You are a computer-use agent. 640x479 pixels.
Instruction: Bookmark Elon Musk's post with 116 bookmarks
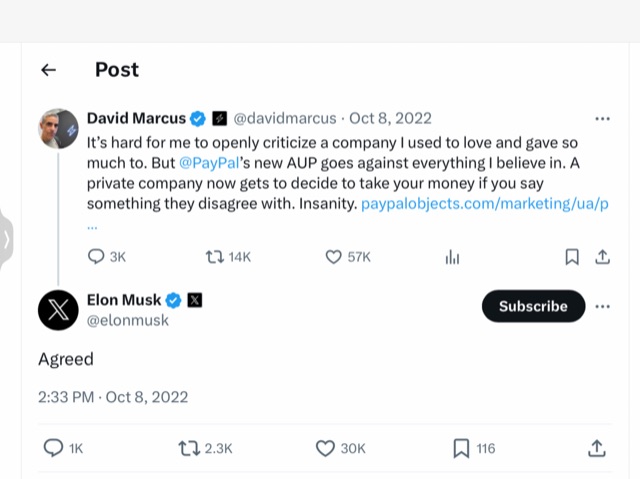point(461,449)
